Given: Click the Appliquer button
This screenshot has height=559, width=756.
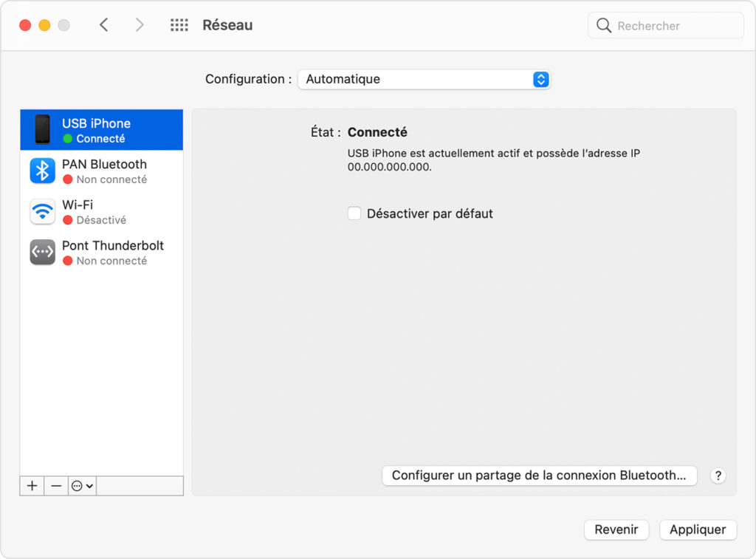Looking at the screenshot, I should click(x=698, y=529).
